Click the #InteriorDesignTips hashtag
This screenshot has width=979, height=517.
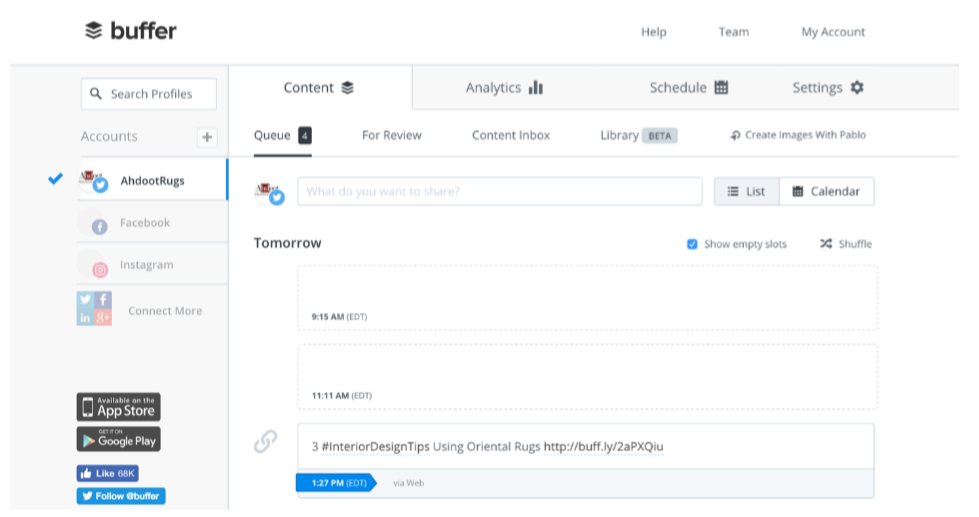(375, 446)
